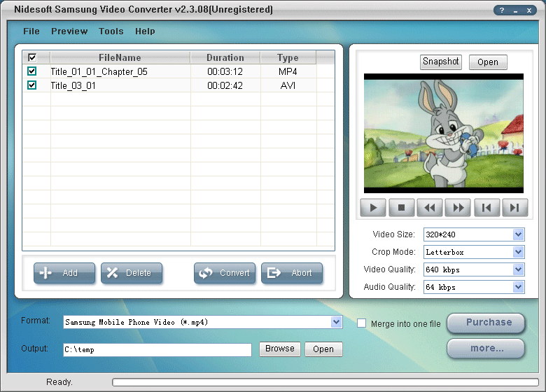Viewport: 546px width, 392px height.
Task: Start conversion with the Convert button
Action: coord(225,273)
